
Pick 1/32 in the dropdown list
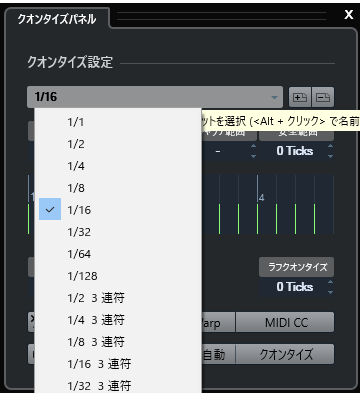coord(118,232)
